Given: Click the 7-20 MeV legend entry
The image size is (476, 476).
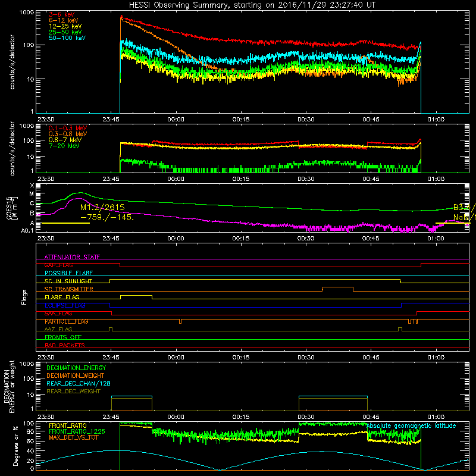Looking at the screenshot, I should tap(64, 146).
